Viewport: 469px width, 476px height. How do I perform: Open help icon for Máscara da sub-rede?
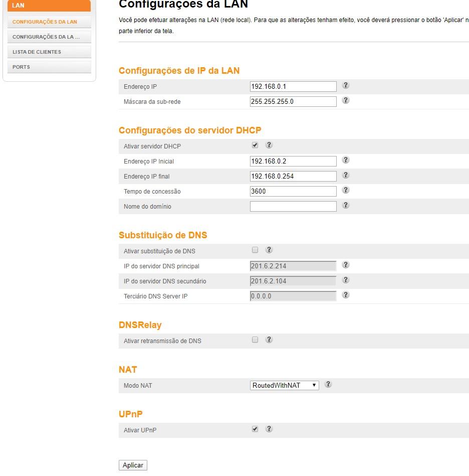(x=346, y=100)
